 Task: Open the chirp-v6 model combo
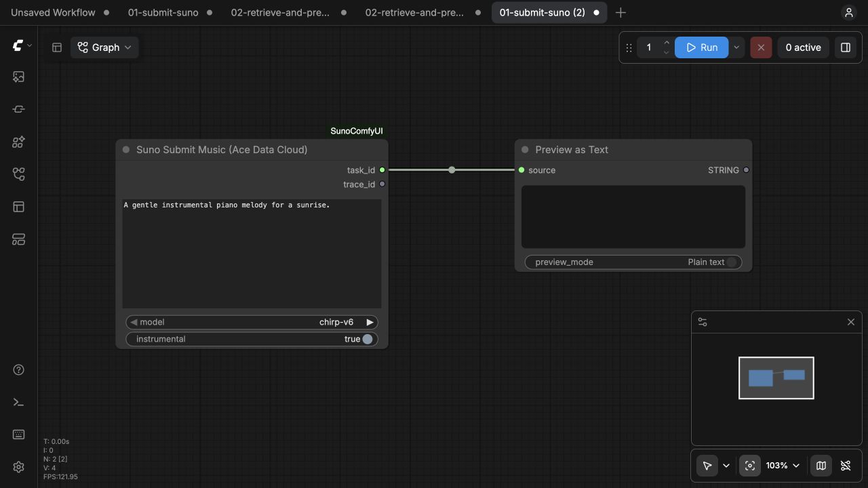(252, 323)
